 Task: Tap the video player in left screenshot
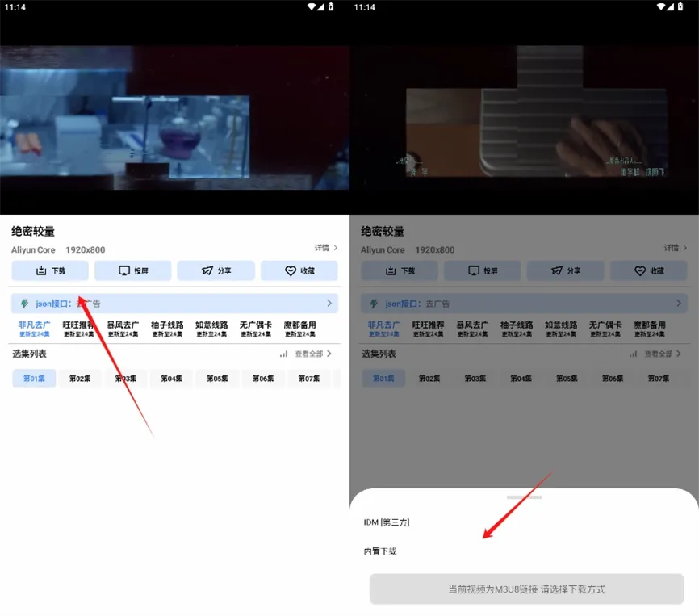pos(174,117)
